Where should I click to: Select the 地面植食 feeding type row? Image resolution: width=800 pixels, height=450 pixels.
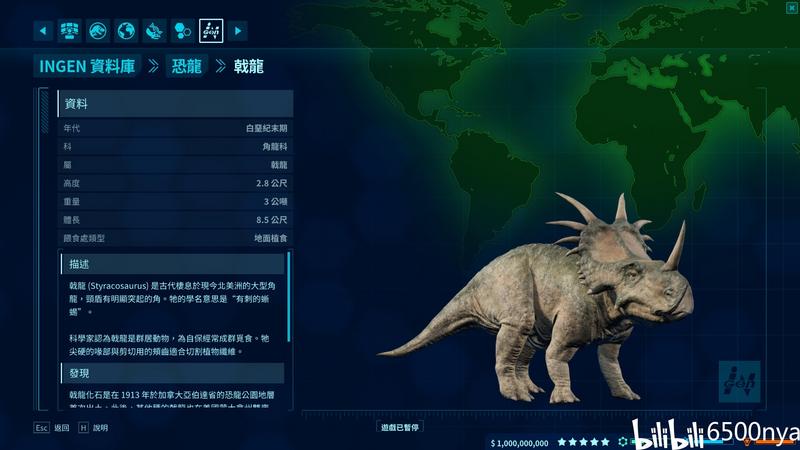click(175, 238)
